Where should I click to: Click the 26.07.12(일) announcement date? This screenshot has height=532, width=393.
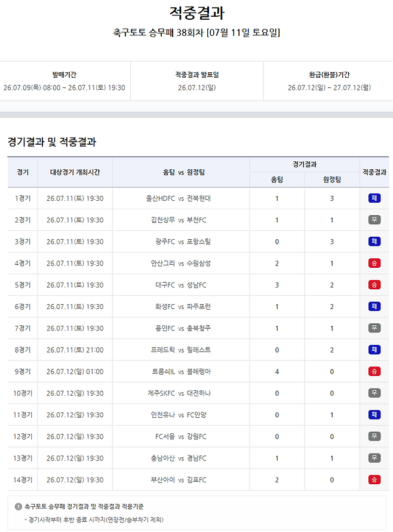[x=196, y=88]
